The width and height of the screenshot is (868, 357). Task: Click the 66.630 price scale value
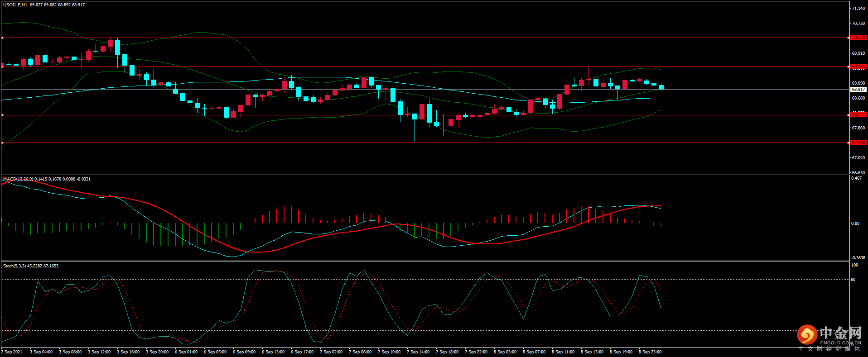tap(858, 172)
